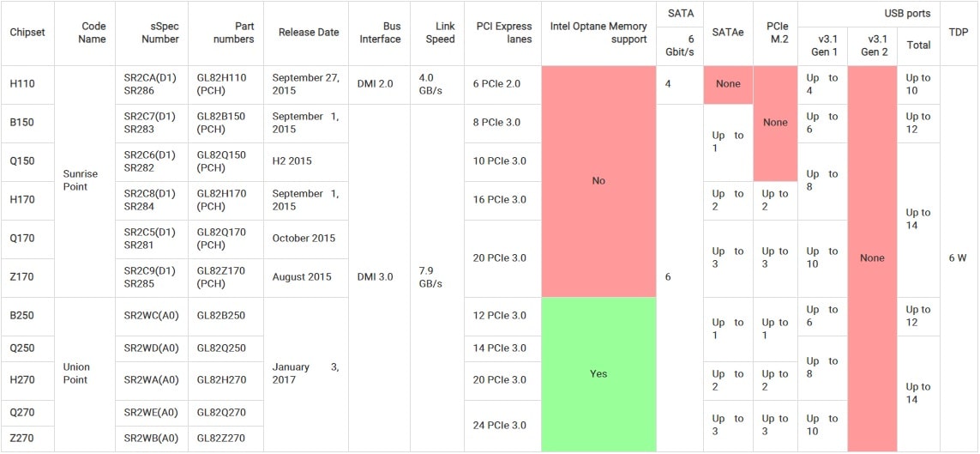Click the DMI 3.0 bus interface cell

375,277
